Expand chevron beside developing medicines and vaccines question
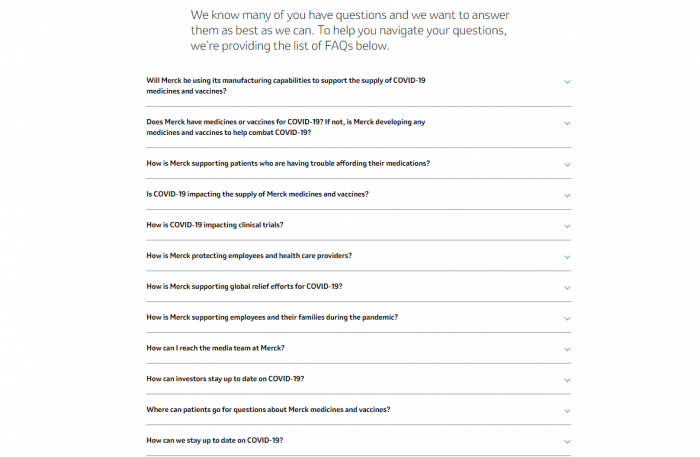The width and height of the screenshot is (700, 457). 567,123
